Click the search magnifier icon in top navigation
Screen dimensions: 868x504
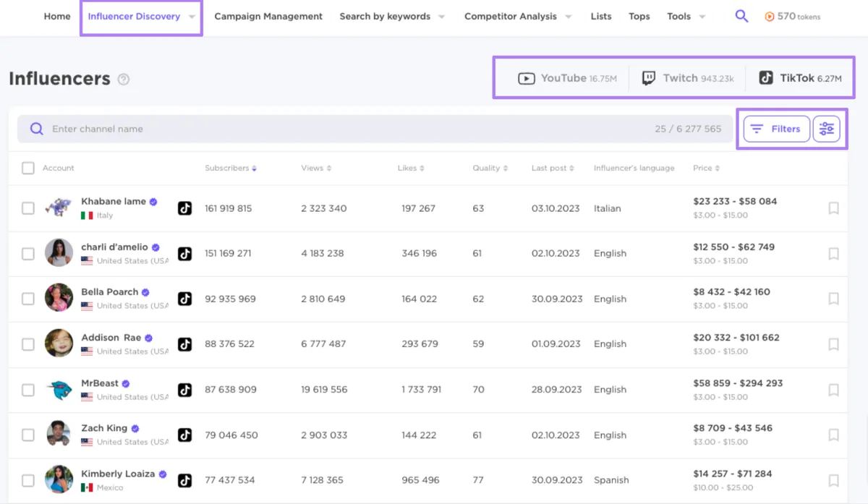click(741, 16)
